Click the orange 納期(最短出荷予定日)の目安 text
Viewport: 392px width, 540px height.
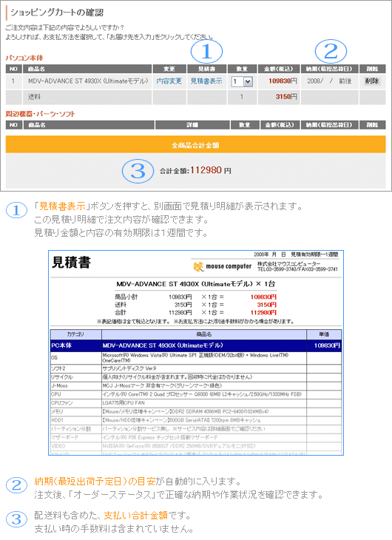point(95,481)
